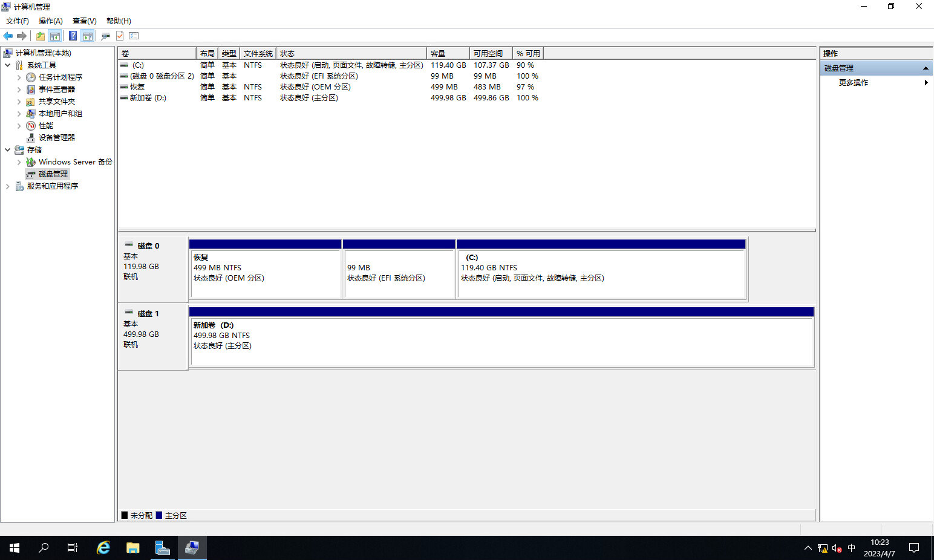Click the blue 主分区 legend swatch
The width and height of the screenshot is (934, 560).
tap(159, 515)
